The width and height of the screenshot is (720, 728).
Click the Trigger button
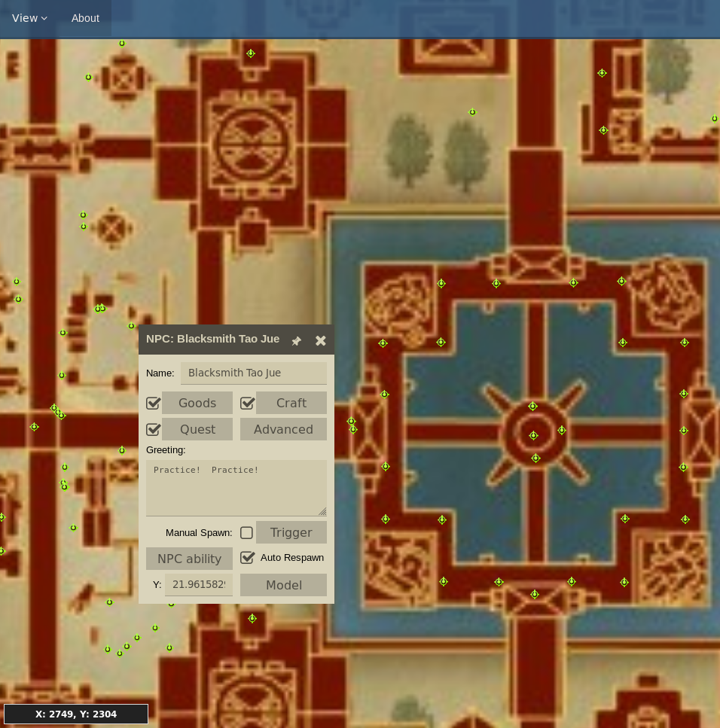click(x=291, y=532)
